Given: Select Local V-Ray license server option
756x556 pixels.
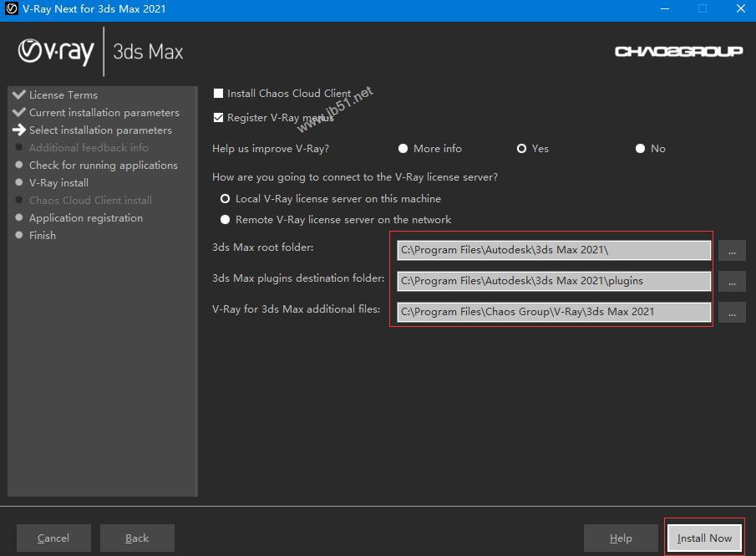Looking at the screenshot, I should coord(225,199).
